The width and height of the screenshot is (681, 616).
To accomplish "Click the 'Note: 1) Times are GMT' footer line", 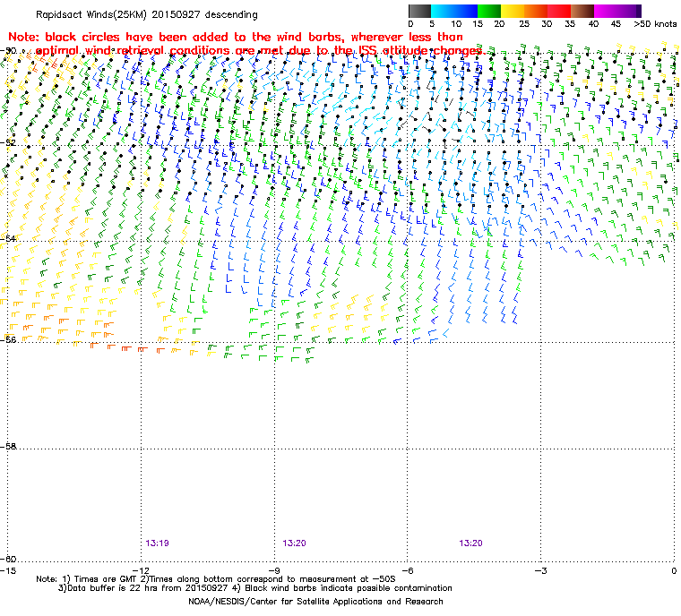I will point(216,579).
